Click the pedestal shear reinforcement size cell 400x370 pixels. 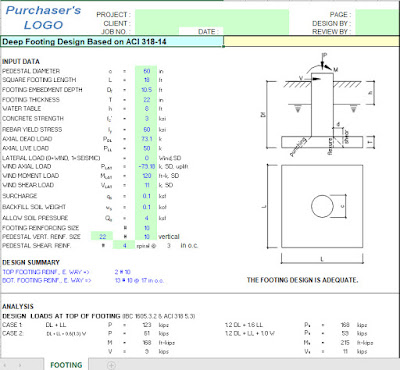pyautogui.click(x=124, y=245)
